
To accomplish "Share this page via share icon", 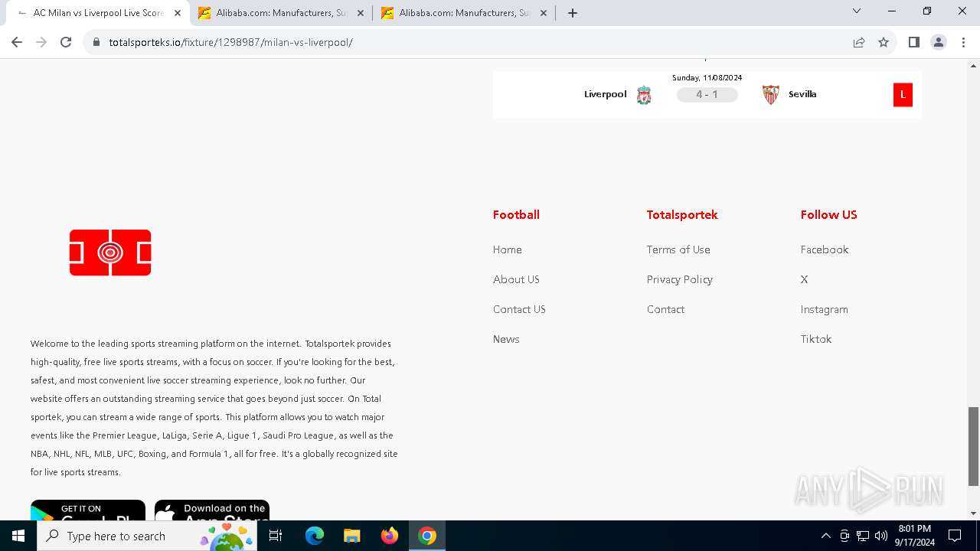I will point(859,42).
